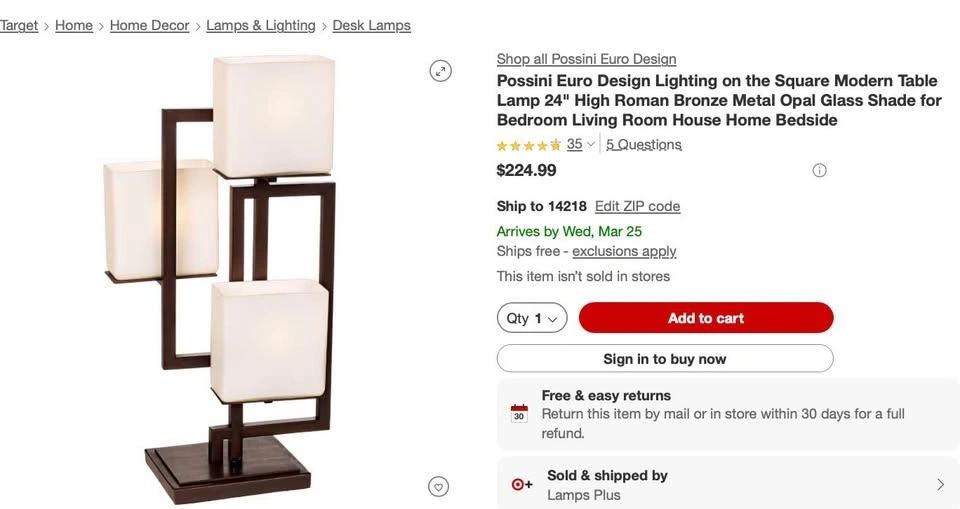Click Sign in to buy now
The image size is (960, 509).
point(665,359)
